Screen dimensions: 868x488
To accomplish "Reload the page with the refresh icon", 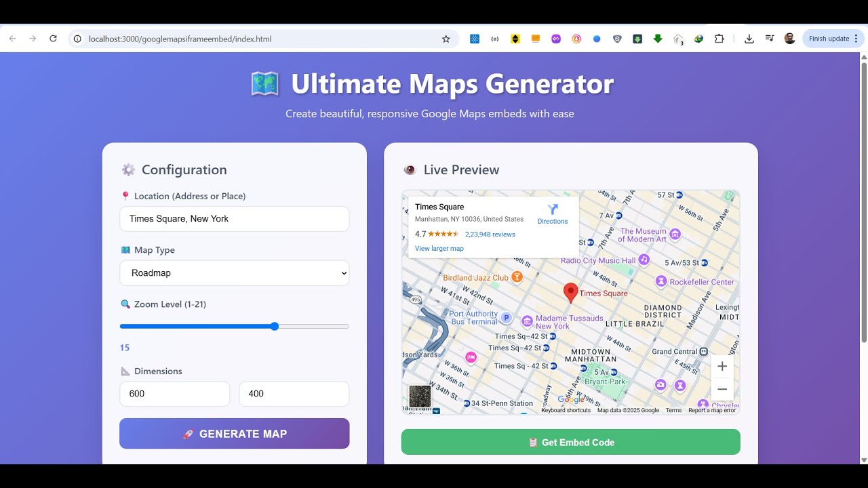I will tap(53, 39).
